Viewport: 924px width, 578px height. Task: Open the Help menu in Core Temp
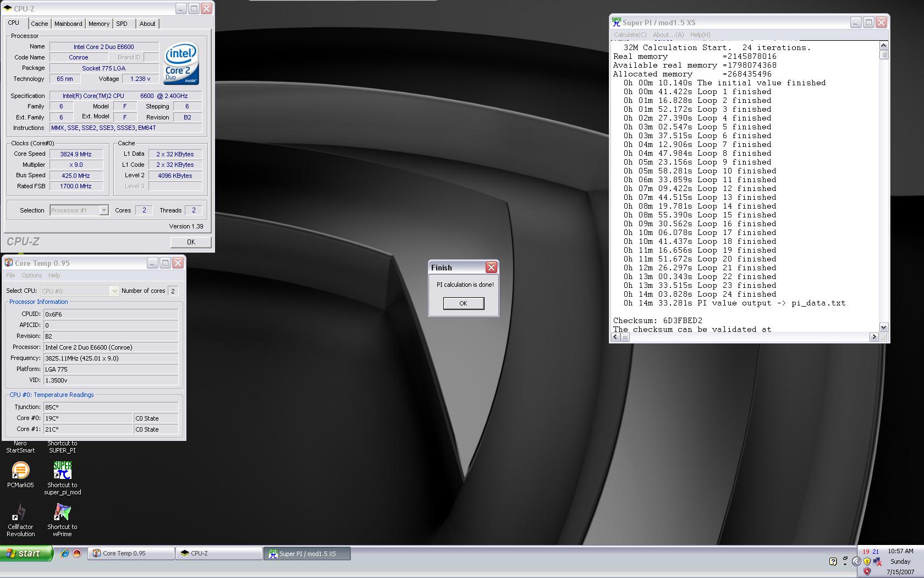pos(54,275)
